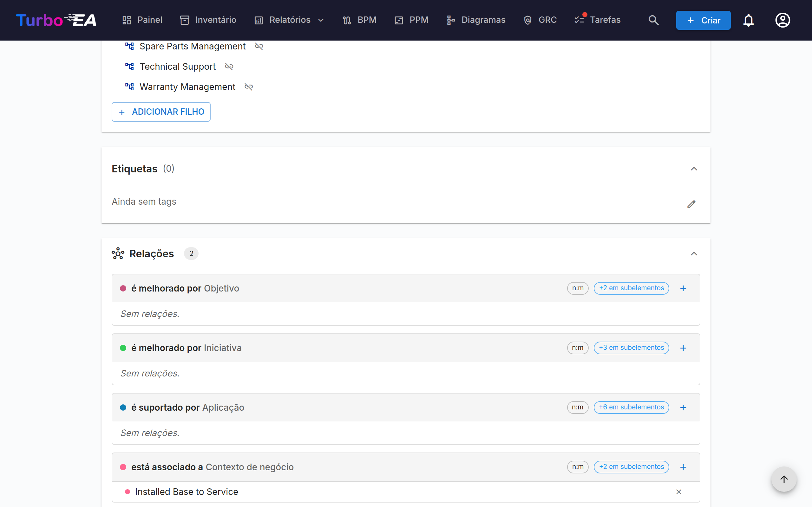
Task: Open the user account avatar
Action: [783, 20]
